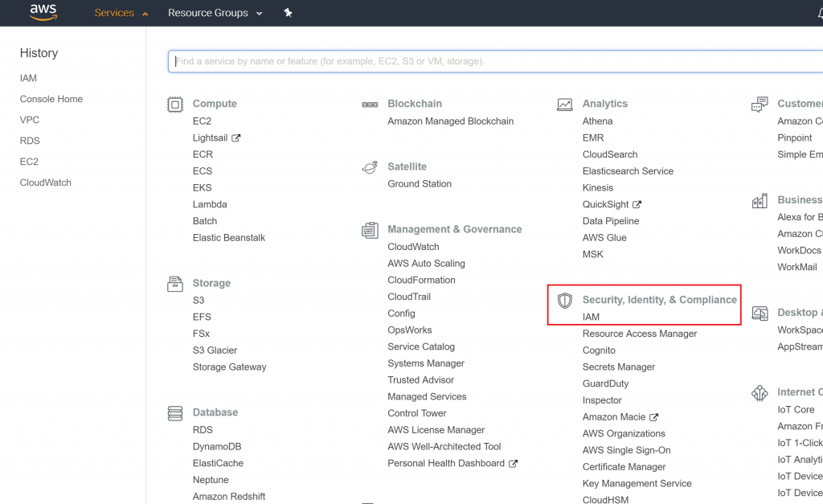The image size is (823, 504).
Task: Open Key Management Service
Action: click(x=637, y=484)
